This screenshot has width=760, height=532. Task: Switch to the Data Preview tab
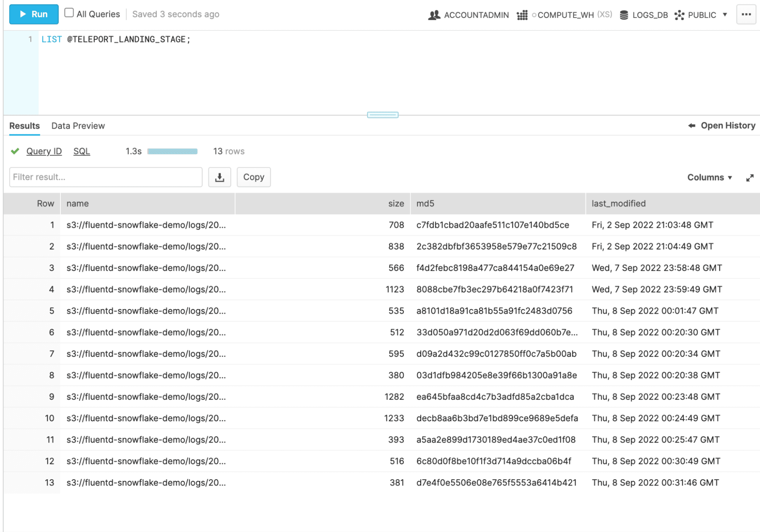(x=78, y=126)
